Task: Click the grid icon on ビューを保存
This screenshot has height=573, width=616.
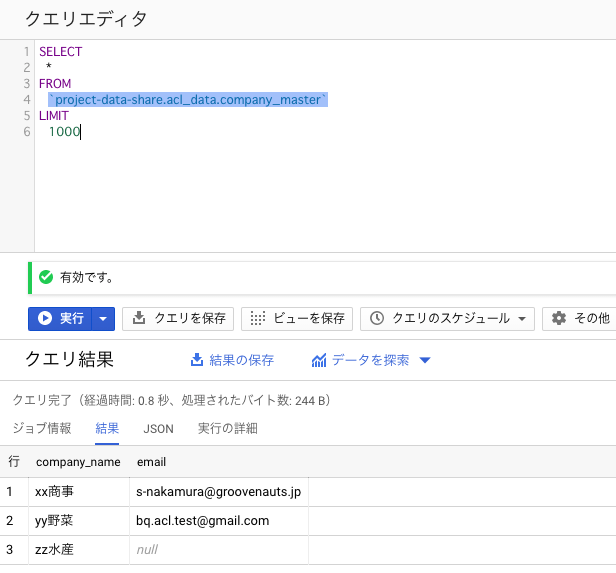Action: click(258, 318)
